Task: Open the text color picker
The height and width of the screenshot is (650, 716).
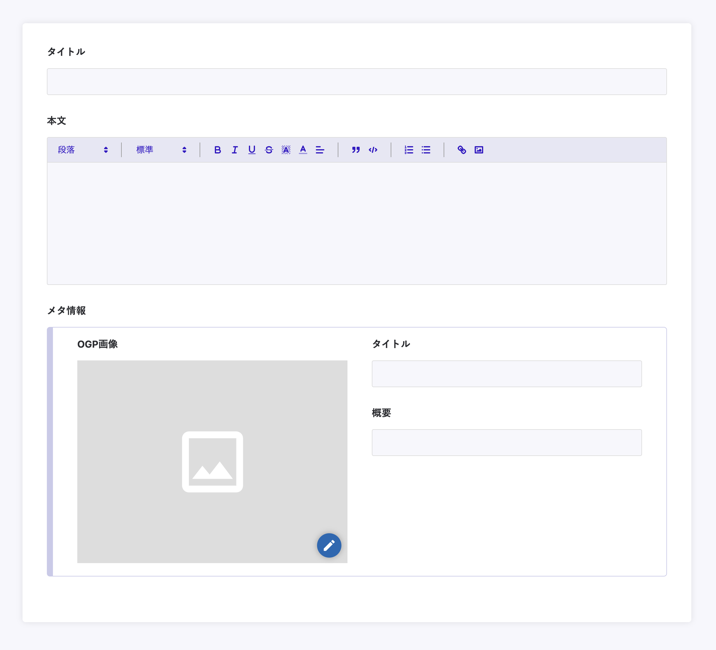Action: (x=303, y=150)
